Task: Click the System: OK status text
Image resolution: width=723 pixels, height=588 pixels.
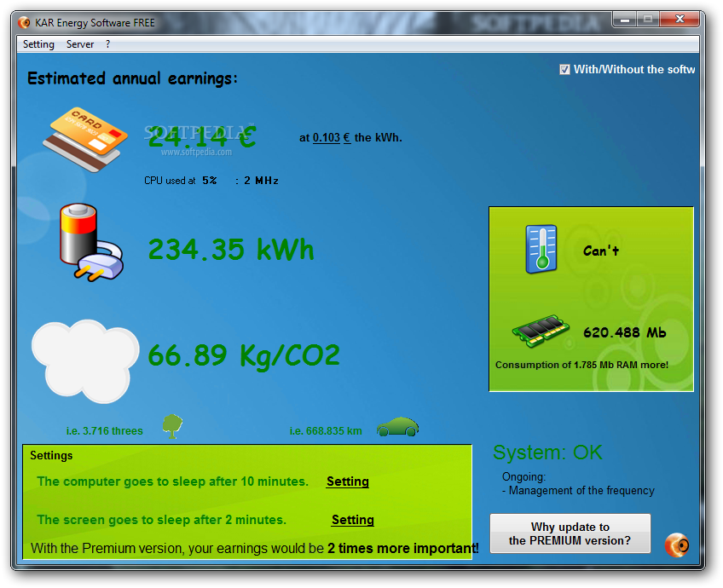Action: coord(547,453)
